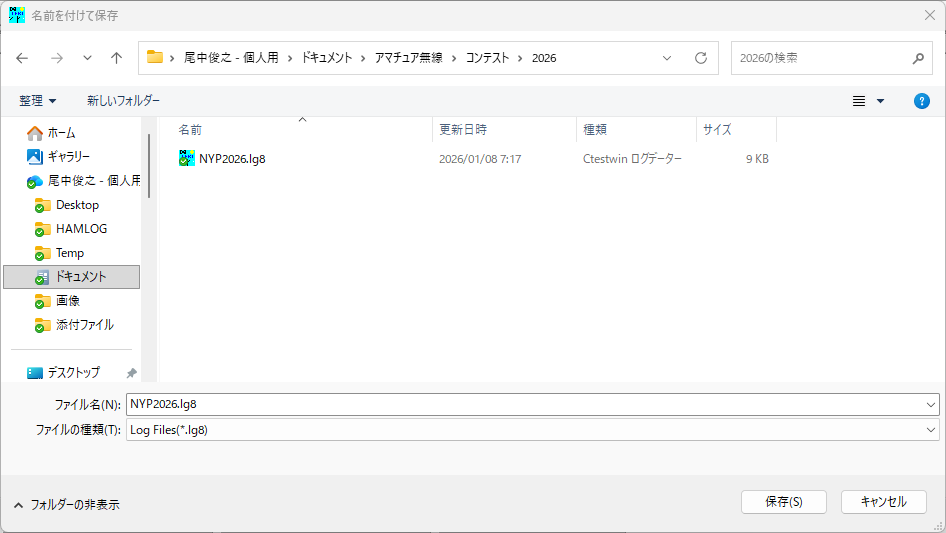
Task: Click the Ctestwin title bar icon
Action: pyautogui.click(x=17, y=15)
